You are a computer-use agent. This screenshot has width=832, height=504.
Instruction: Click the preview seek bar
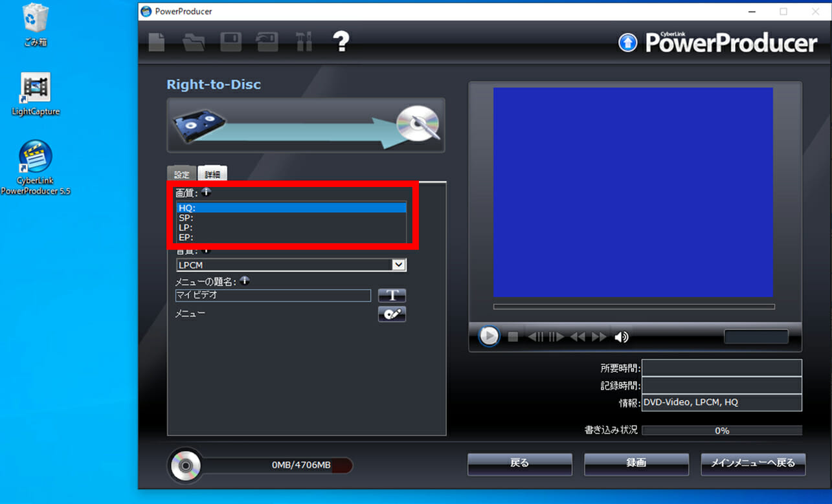(x=634, y=307)
